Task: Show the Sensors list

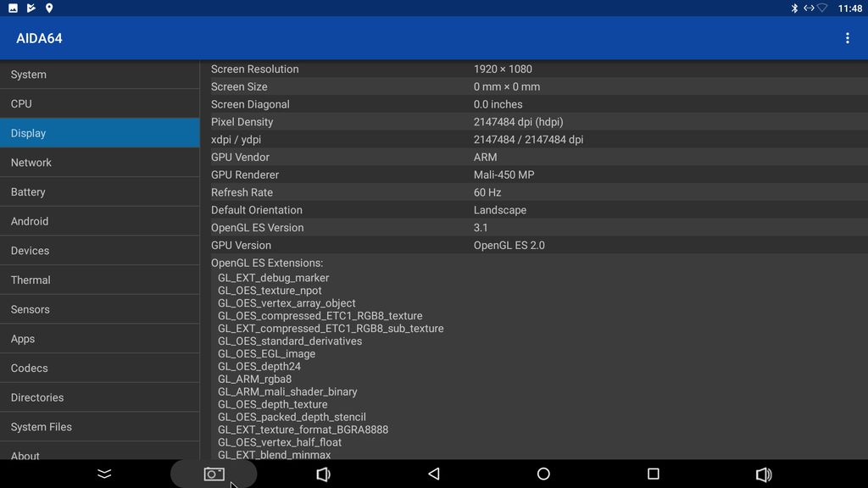Action: coord(99,309)
